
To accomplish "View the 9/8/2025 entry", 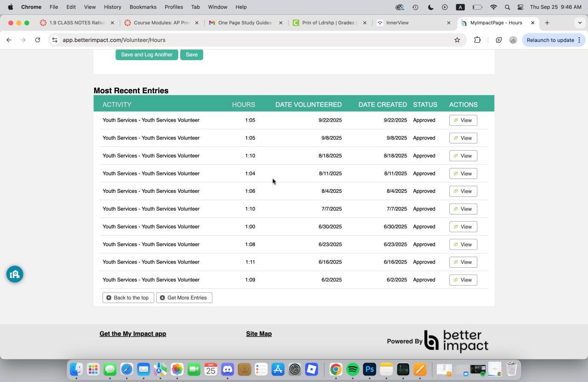I will point(463,138).
